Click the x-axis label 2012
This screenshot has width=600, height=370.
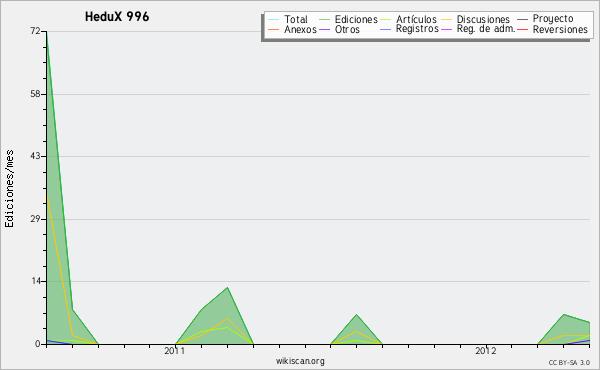coord(486,351)
